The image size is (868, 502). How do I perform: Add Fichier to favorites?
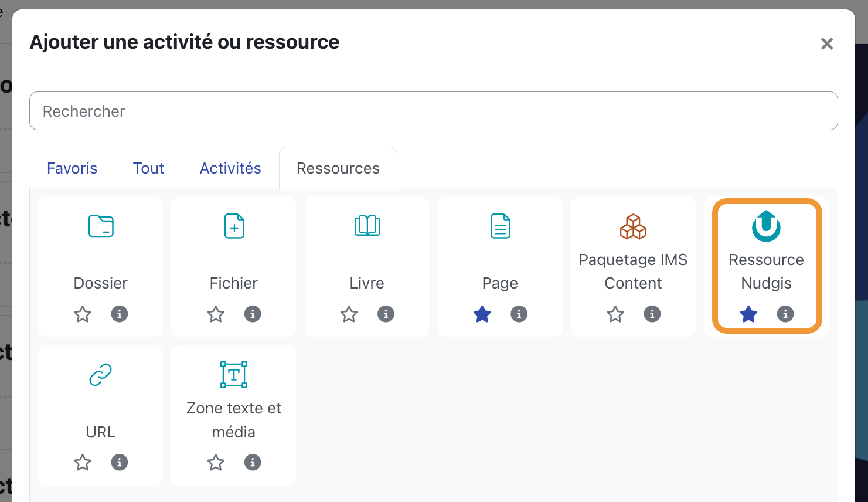tap(216, 314)
